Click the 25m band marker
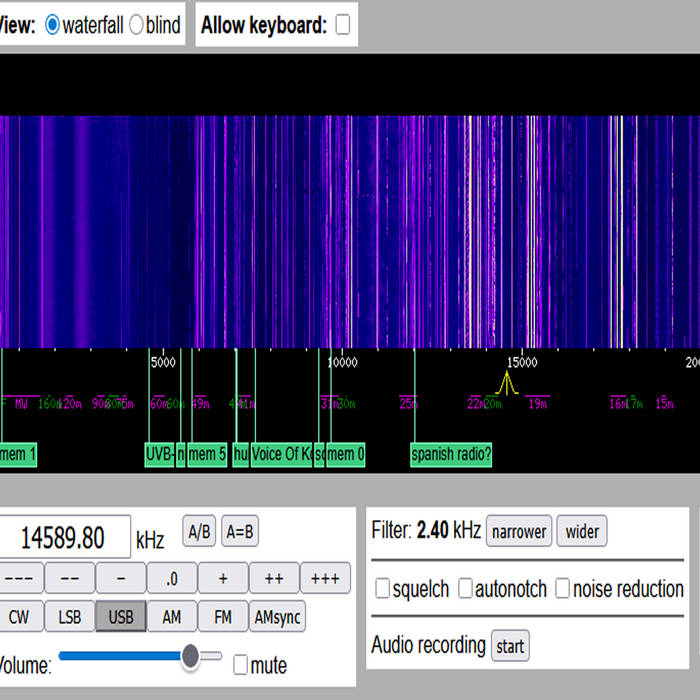This screenshot has width=700, height=700. pyautogui.click(x=408, y=404)
